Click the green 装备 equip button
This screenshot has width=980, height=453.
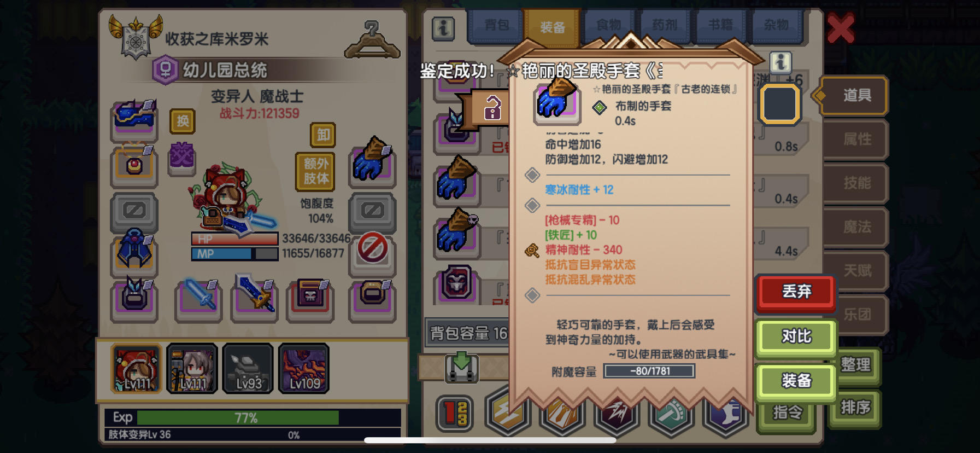pos(796,380)
